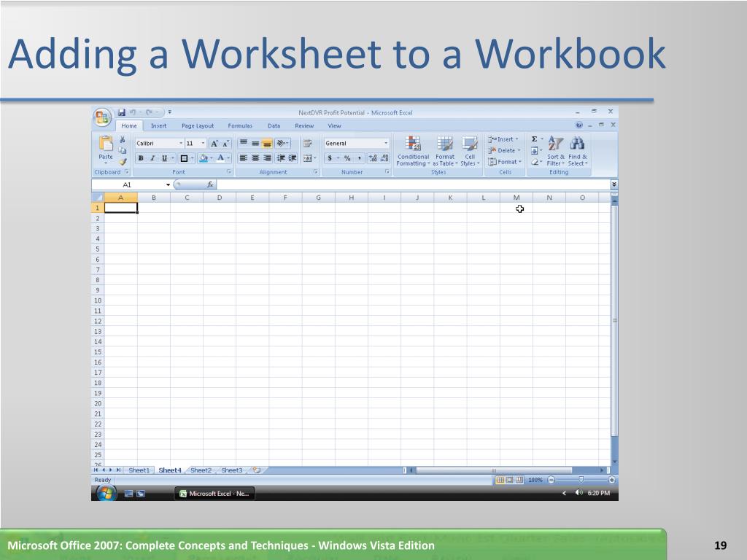
Task: Click the Fill Color paint bucket
Action: (204, 158)
